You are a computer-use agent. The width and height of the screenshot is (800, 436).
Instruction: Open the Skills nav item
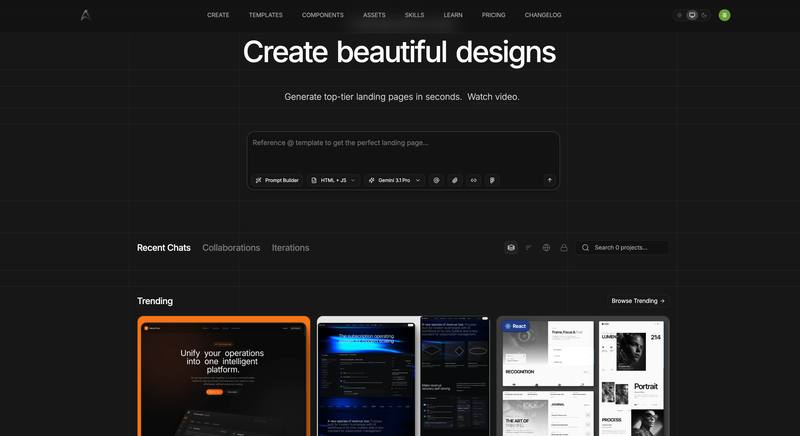pos(414,15)
